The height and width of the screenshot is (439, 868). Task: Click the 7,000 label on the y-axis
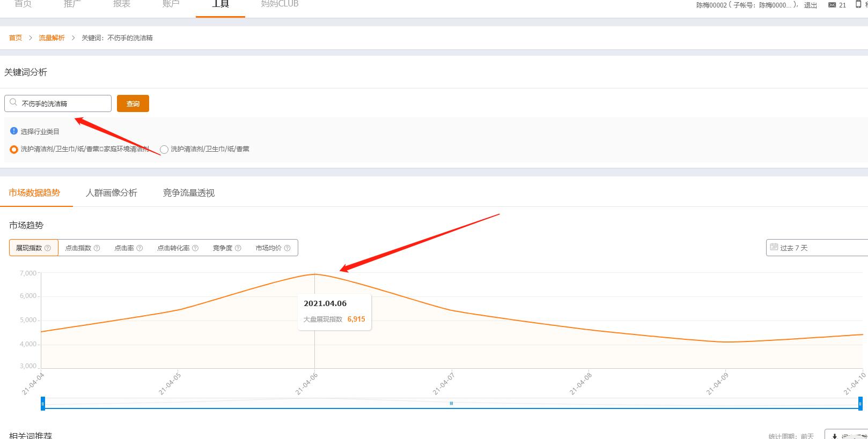pyautogui.click(x=28, y=273)
